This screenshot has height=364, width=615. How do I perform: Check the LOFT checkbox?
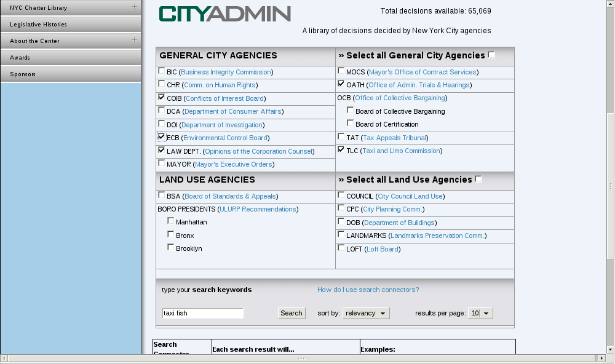(x=341, y=248)
